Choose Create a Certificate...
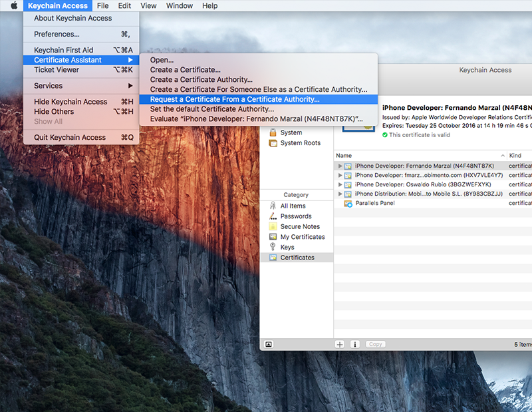 259,70
